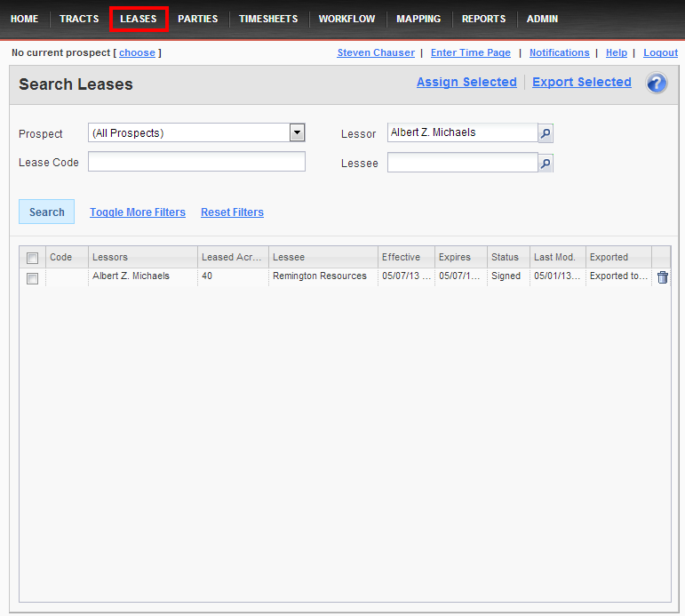
Task: Click inside the Lease Code text field
Action: point(196,162)
